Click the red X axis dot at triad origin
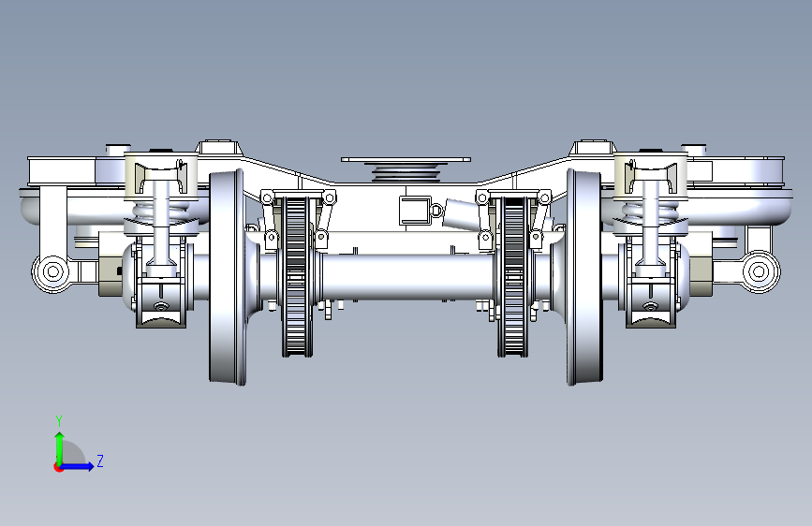This screenshot has width=812, height=526. (x=58, y=467)
